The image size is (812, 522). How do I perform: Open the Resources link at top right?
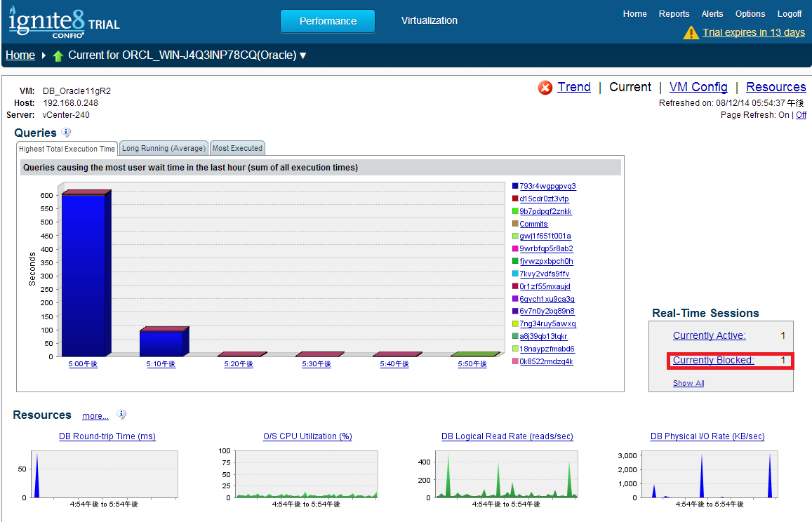776,87
